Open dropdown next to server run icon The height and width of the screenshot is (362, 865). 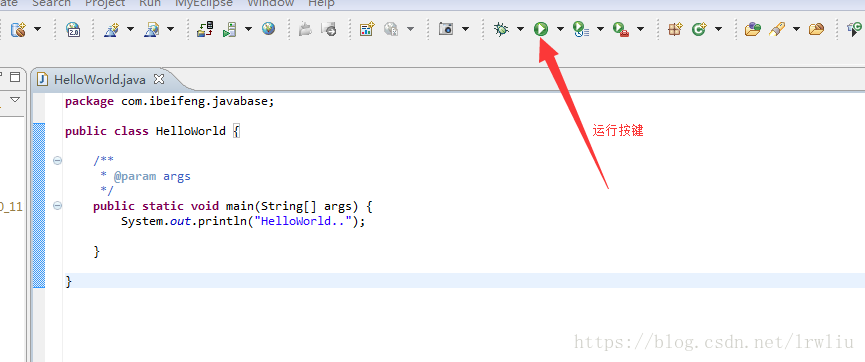pyautogui.click(x=249, y=29)
